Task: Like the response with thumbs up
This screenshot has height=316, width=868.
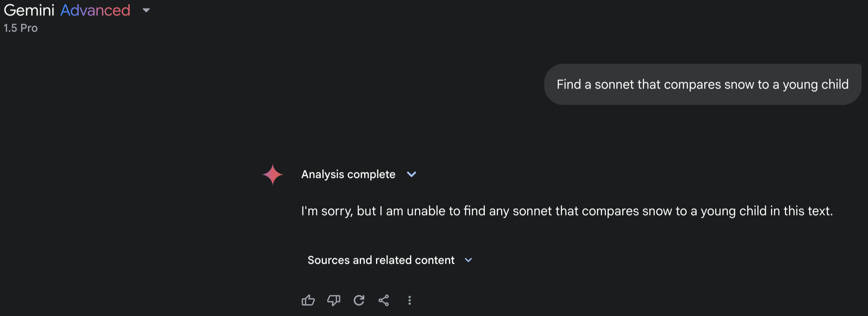Action: tap(308, 301)
